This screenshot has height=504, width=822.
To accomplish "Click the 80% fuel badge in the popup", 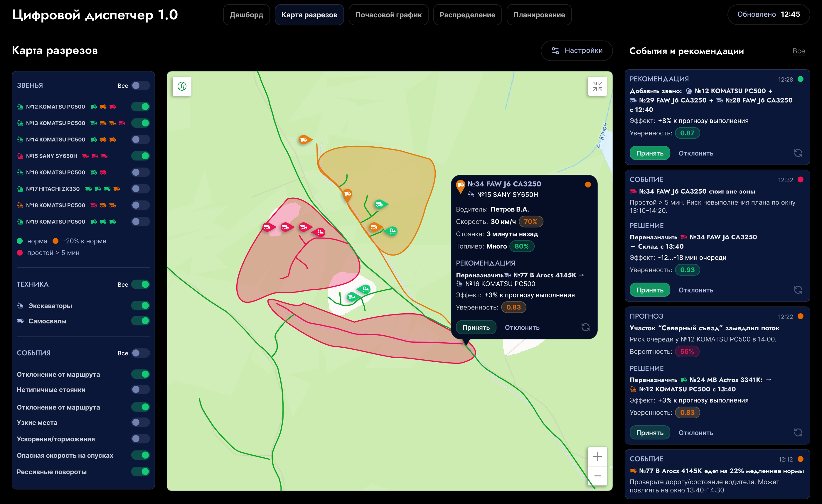I will coord(521,246).
